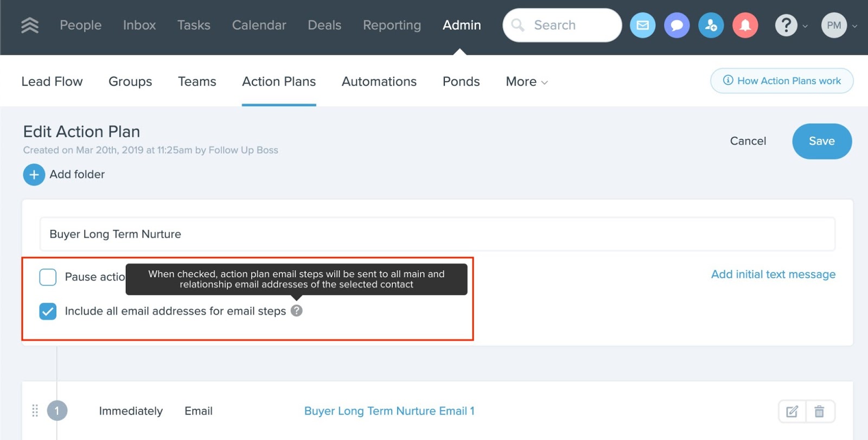
Task: Open the email envelope icon in header
Action: pyautogui.click(x=642, y=25)
